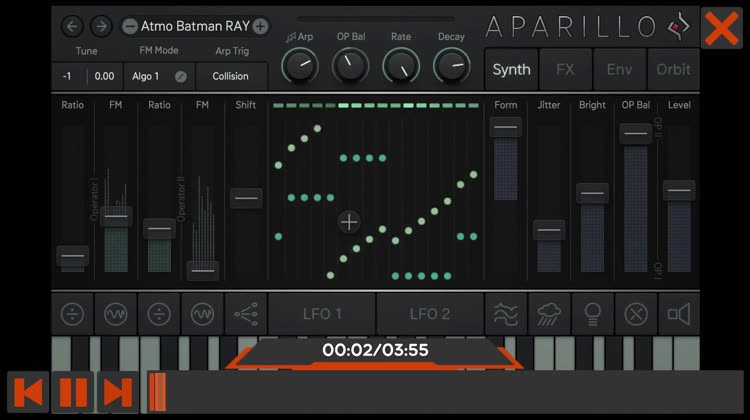Click the Shift slider handle
This screenshot has width=750, height=420.
click(x=246, y=198)
